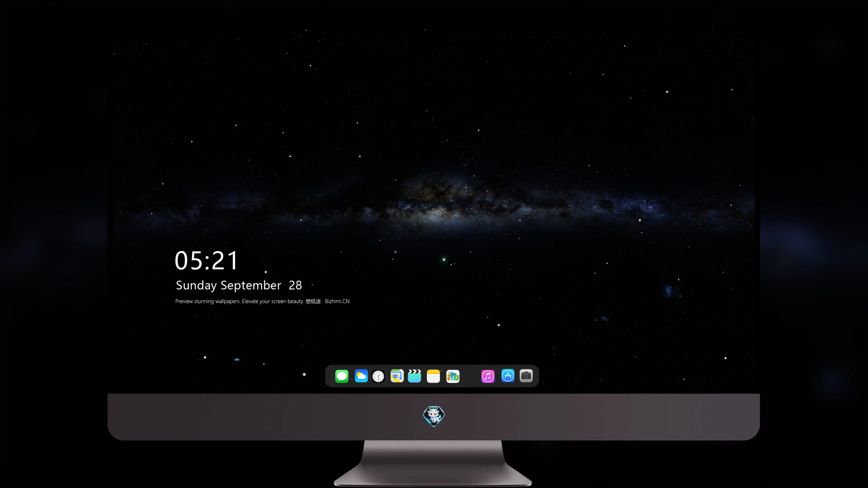Open the Clock app icon
Screen dimensions: 868x488
tap(378, 376)
